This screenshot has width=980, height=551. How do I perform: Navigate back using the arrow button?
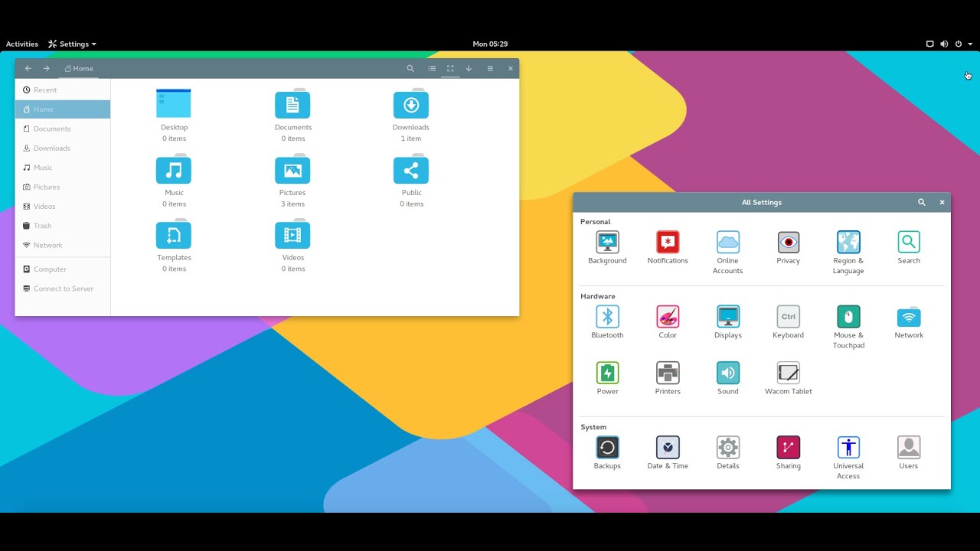[28, 68]
